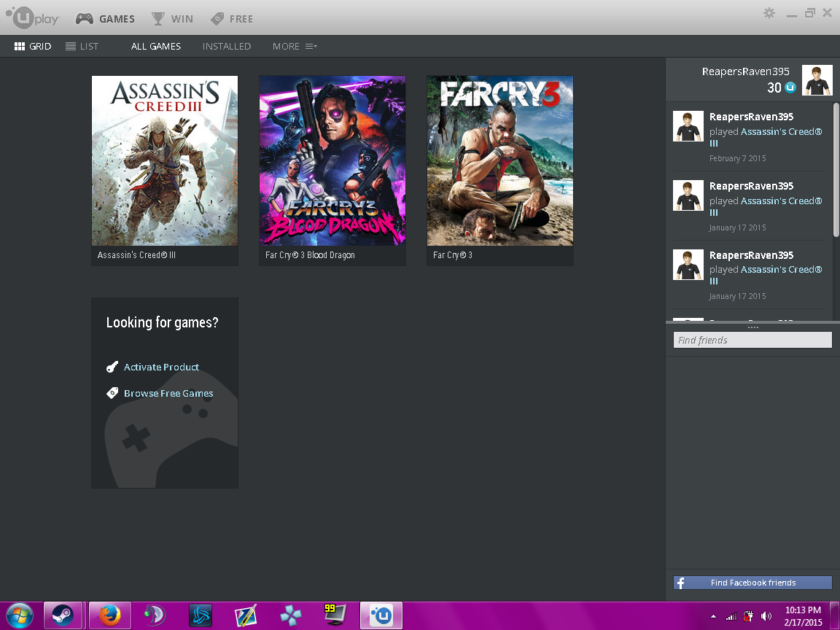Click the Find friends search field
The height and width of the screenshot is (630, 840).
[752, 340]
